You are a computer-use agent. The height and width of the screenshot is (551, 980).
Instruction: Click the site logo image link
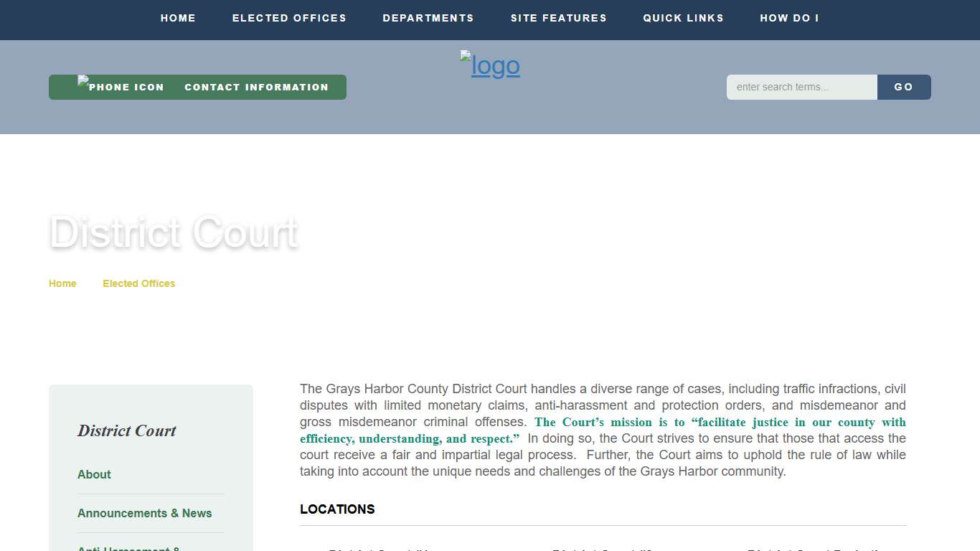point(490,65)
